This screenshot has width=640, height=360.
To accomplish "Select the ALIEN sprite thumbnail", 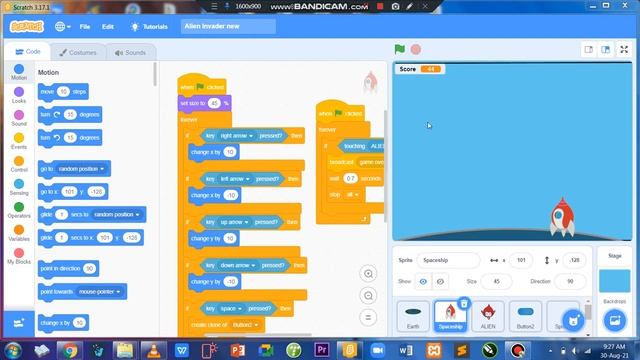I will tap(488, 316).
